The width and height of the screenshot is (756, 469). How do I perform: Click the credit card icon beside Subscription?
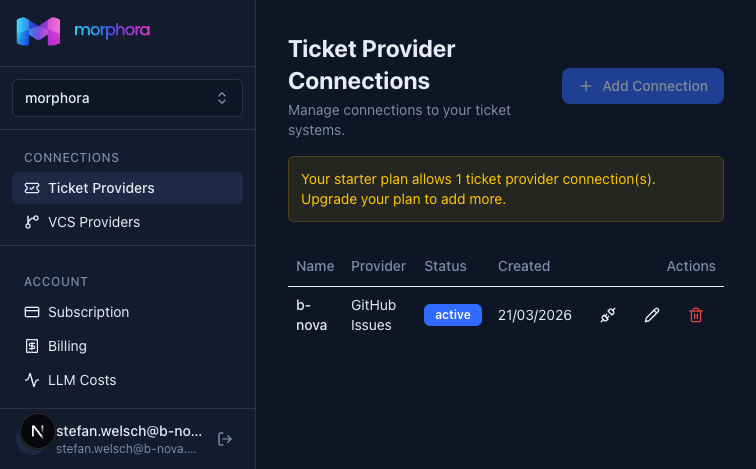[32, 312]
